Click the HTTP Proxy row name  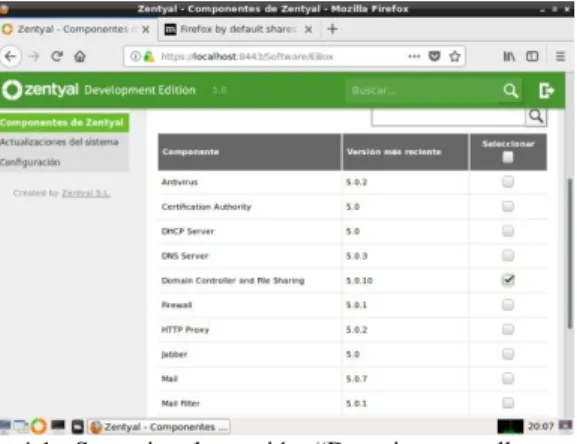pyautogui.click(x=185, y=330)
